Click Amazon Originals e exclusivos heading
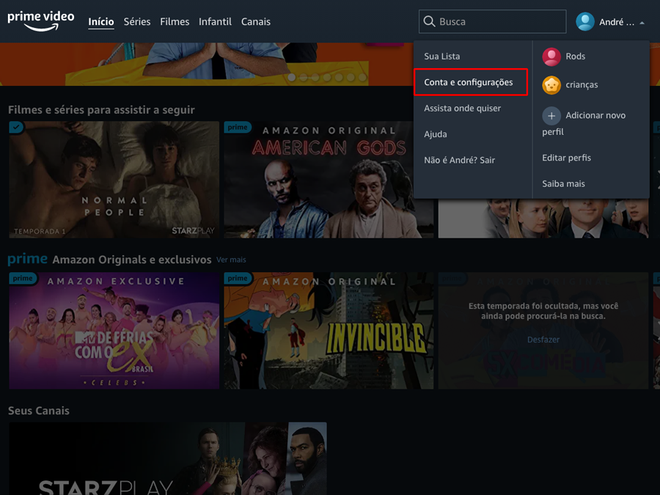Screen dimensions: 660x495 click(x=132, y=260)
